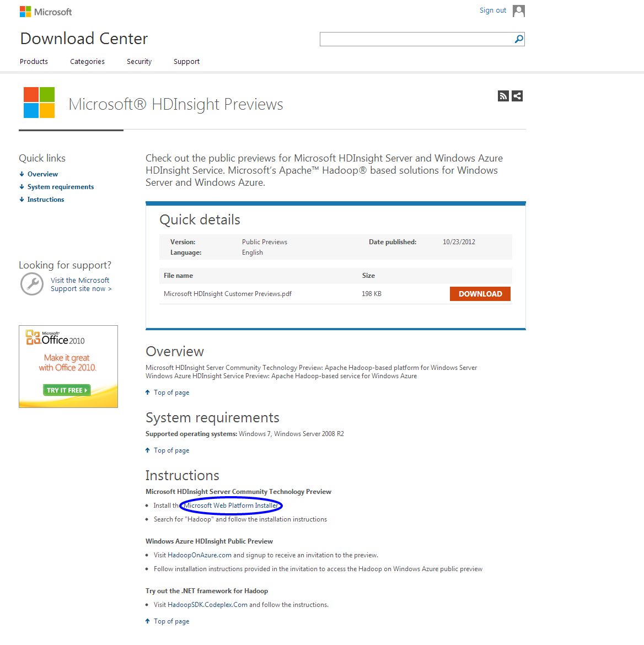Click the orange DOWNLOAD button
Image resolution: width=644 pixels, height=645 pixels.
point(480,294)
